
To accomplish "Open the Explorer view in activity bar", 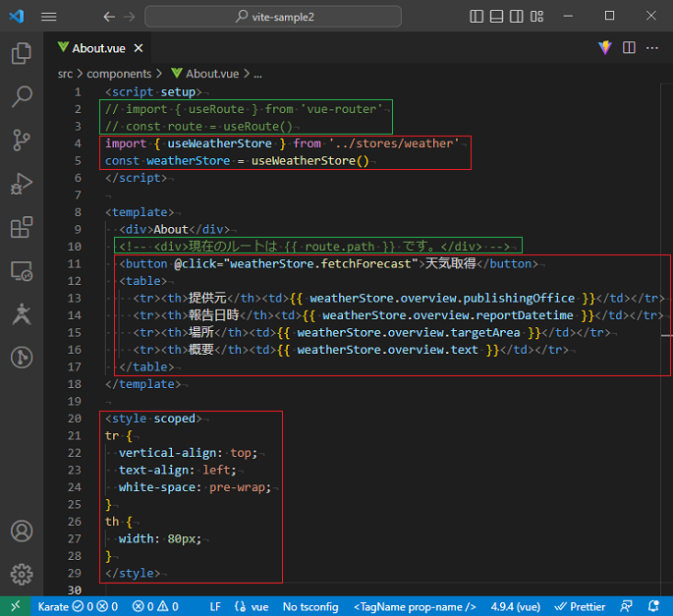I will [x=22, y=53].
